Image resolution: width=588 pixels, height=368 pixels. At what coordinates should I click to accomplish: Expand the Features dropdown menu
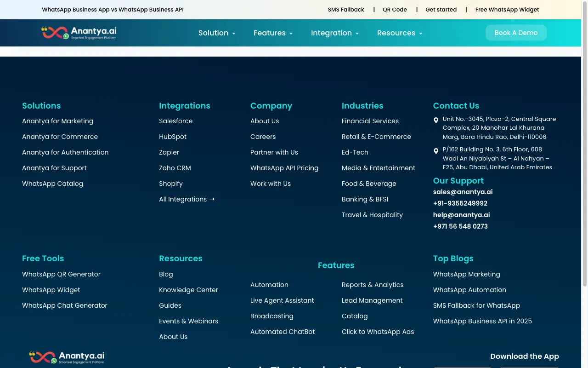273,33
